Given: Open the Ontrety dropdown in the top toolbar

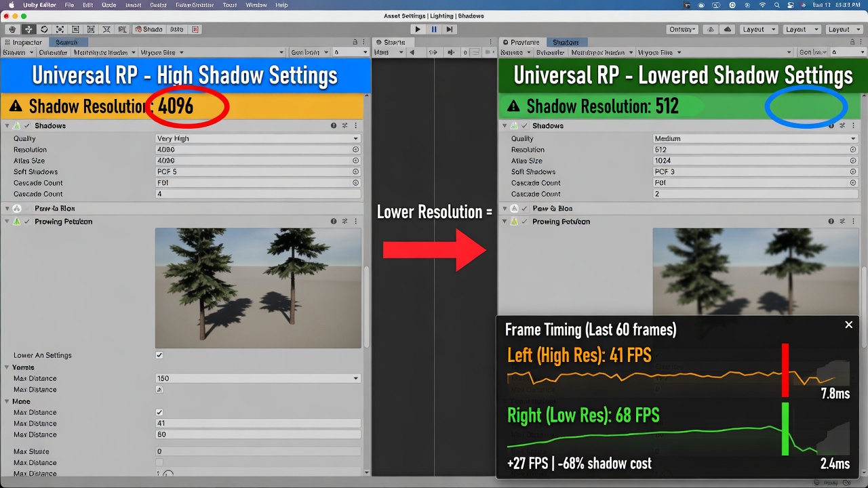Looking at the screenshot, I should coord(683,29).
